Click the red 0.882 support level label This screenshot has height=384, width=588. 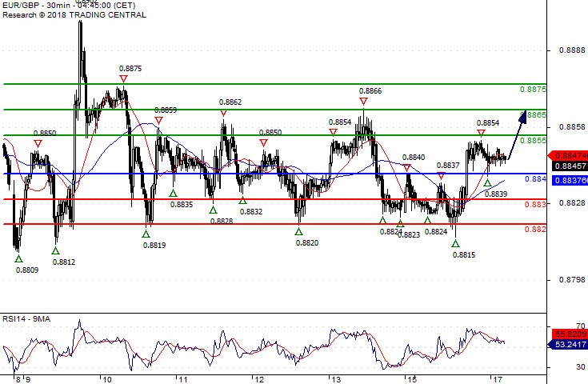pos(535,229)
